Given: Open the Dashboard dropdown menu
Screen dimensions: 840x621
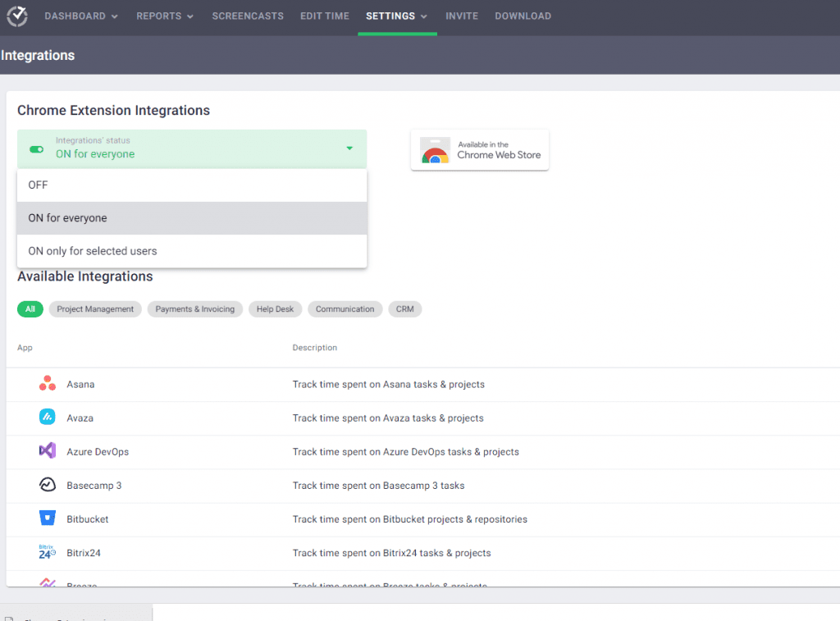Looking at the screenshot, I should click(80, 16).
